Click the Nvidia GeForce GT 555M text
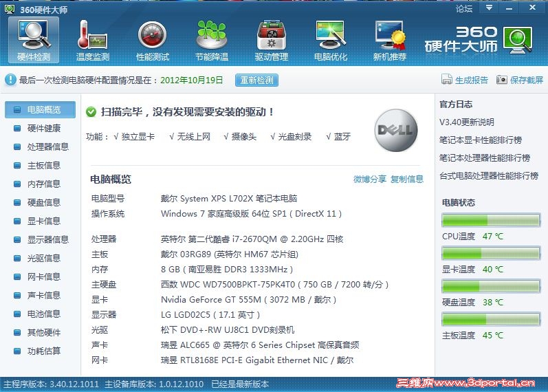 click(x=248, y=300)
